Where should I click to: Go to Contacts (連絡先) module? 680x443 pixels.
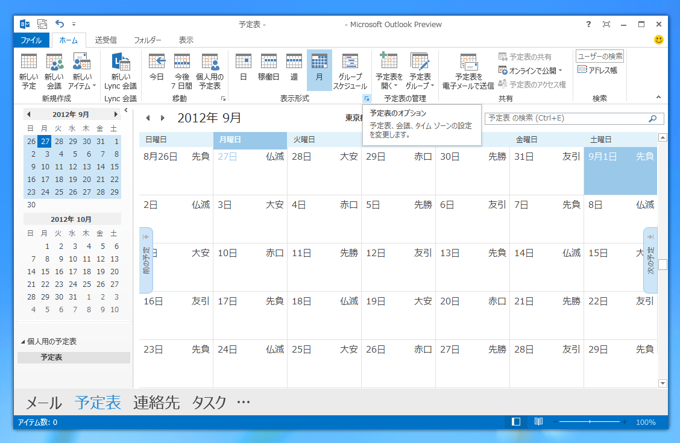(x=156, y=403)
